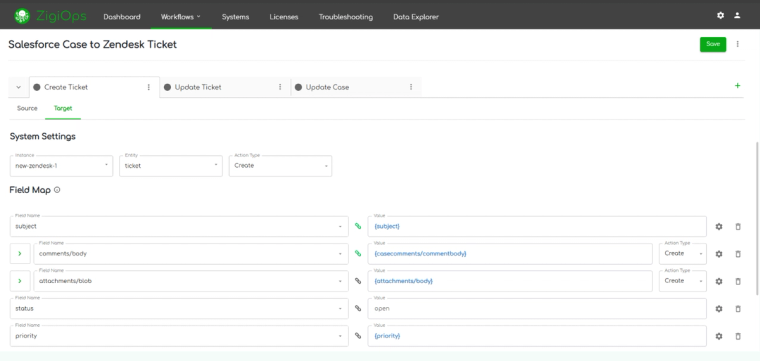Select the Target tab
Image resolution: width=760 pixels, height=361 pixels.
(63, 109)
